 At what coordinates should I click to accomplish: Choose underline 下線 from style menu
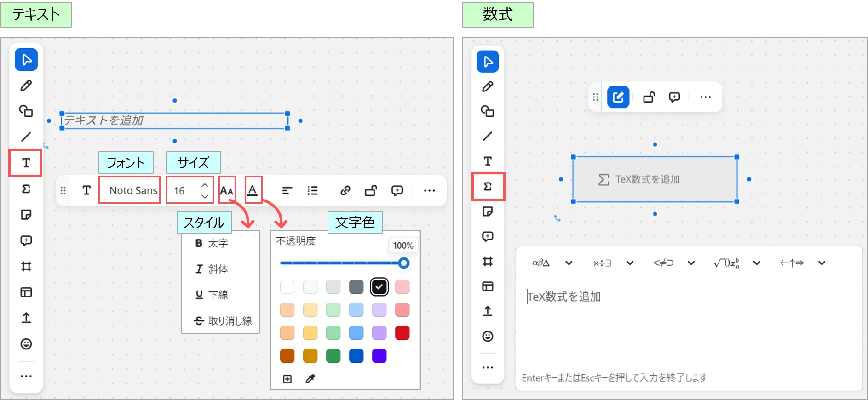pyautogui.click(x=212, y=295)
